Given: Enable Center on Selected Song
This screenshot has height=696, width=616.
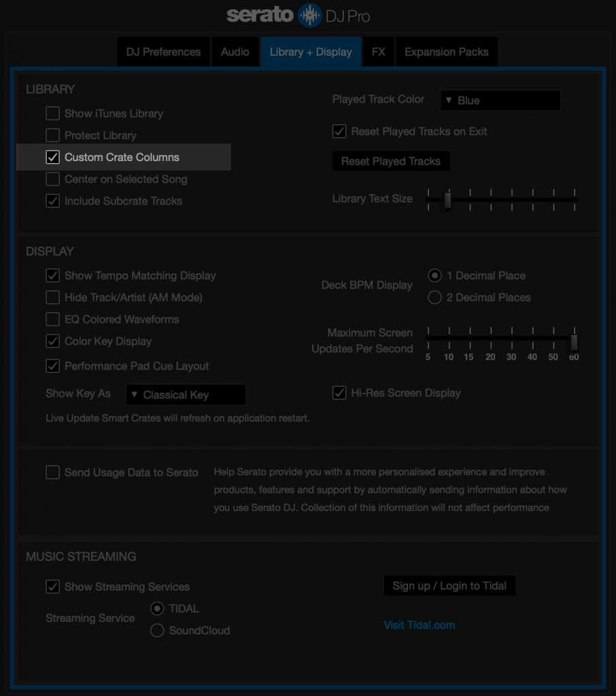Looking at the screenshot, I should click(52, 179).
